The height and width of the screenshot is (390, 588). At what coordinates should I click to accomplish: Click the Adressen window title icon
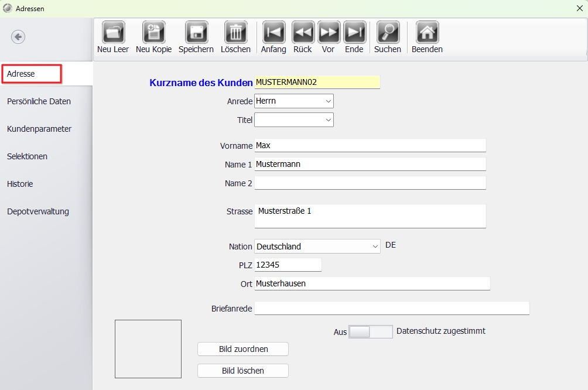(8, 8)
